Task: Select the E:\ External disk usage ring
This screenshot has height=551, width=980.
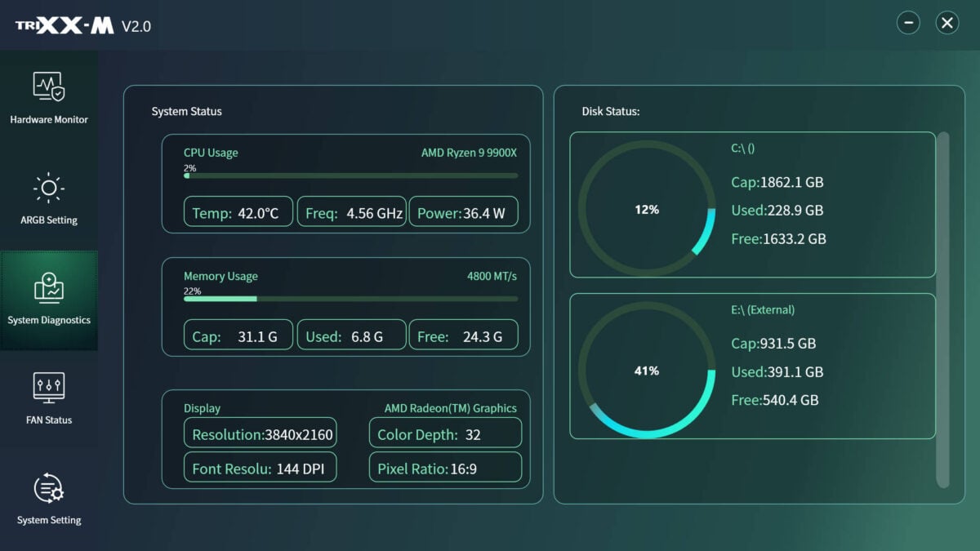Action: (646, 370)
